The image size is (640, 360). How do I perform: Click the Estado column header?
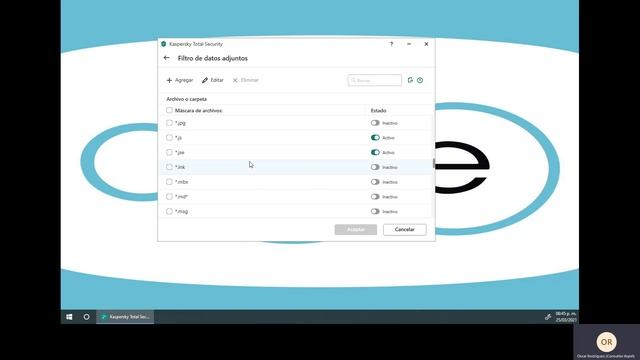pos(378,111)
